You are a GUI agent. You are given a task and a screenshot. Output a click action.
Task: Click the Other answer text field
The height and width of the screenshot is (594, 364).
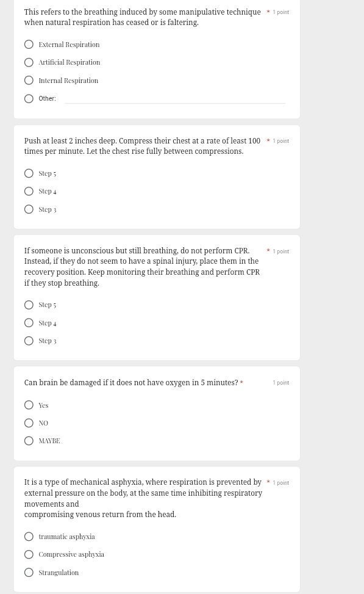[175, 98]
